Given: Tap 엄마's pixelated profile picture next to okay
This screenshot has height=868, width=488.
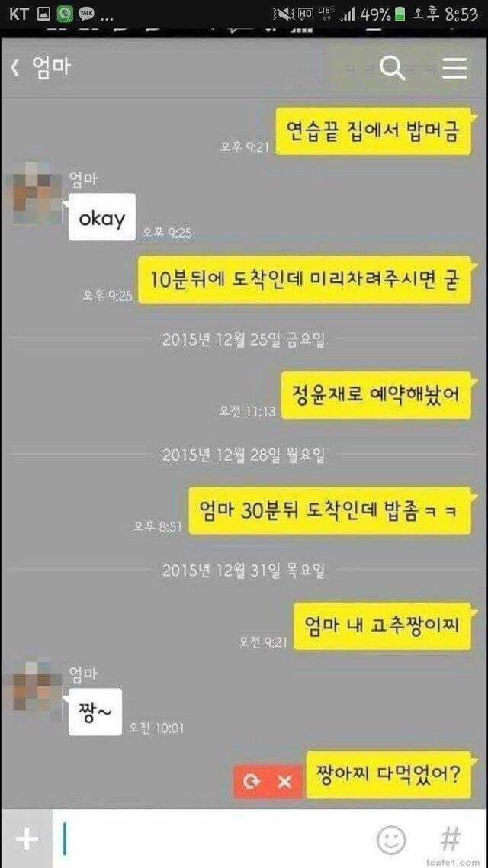Looking at the screenshot, I should [x=34, y=193].
